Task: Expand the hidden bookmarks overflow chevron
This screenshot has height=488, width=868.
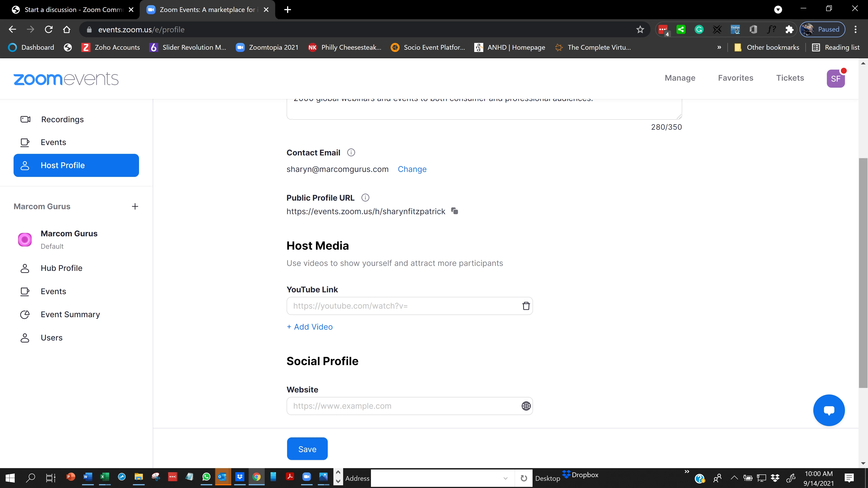Action: tap(719, 47)
